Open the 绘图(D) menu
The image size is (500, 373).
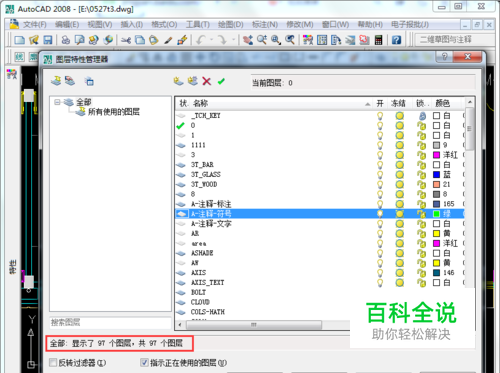coord(231,24)
